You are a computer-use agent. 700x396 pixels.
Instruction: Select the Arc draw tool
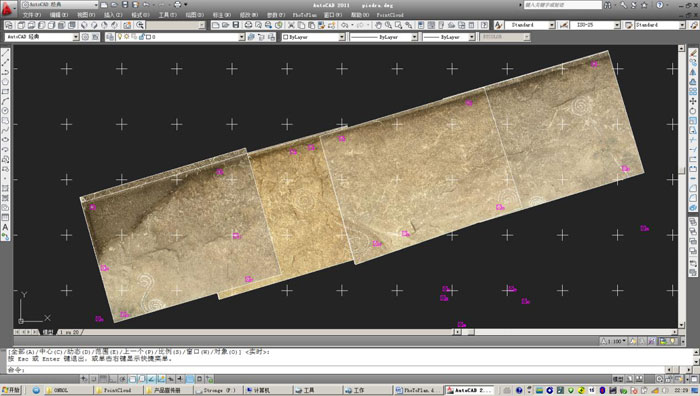coord(5,101)
